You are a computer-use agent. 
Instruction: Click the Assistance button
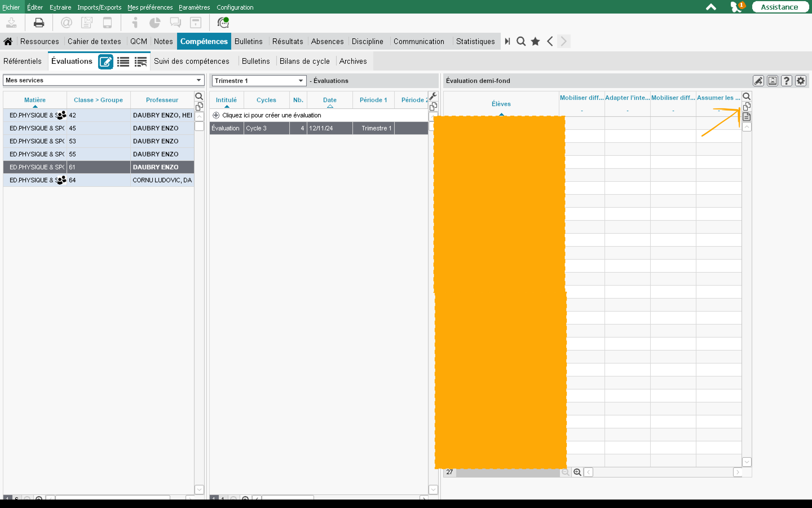pos(780,7)
